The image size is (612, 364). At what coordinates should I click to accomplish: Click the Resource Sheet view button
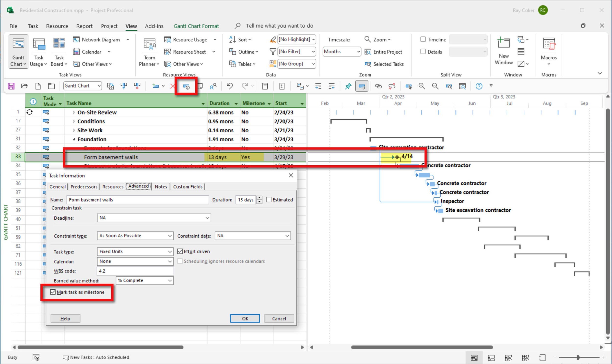(x=185, y=52)
